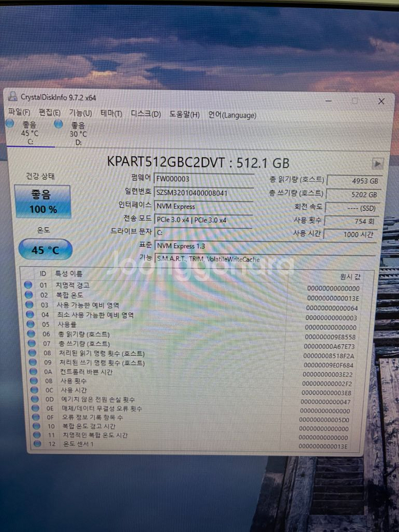Click the status dot for row 0F
Viewport: 399px width, 532px height.
click(x=36, y=417)
